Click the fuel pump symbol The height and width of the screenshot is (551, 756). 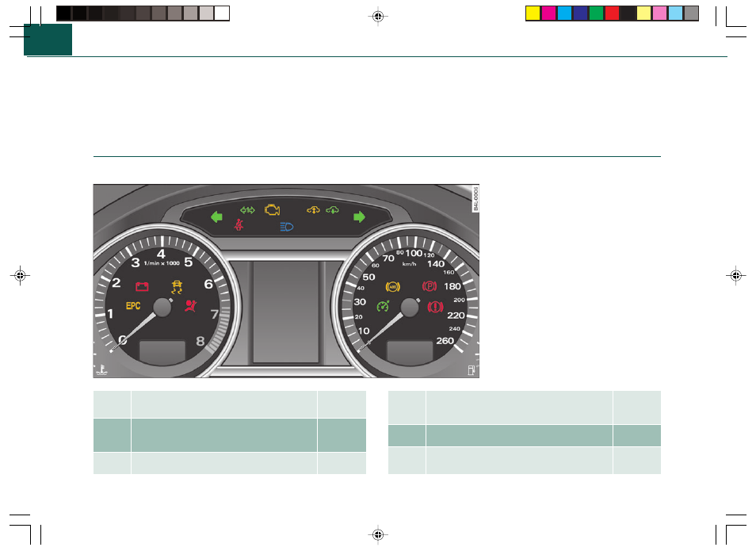click(x=471, y=370)
